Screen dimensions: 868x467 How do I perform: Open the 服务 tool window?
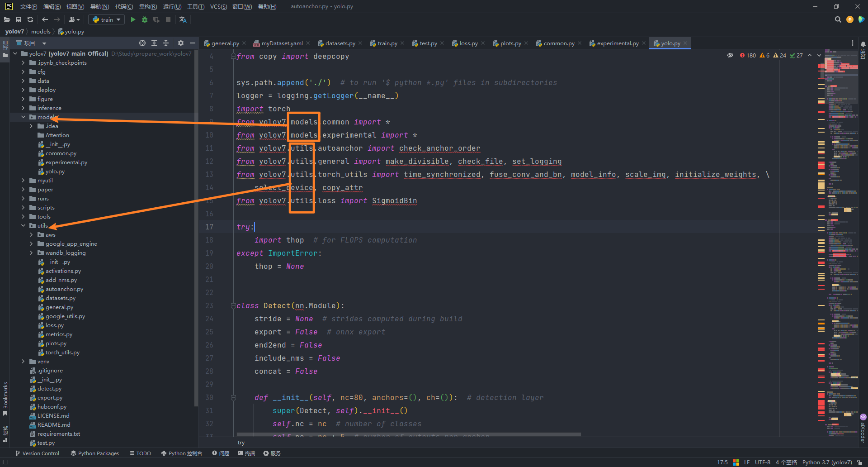tap(272, 453)
